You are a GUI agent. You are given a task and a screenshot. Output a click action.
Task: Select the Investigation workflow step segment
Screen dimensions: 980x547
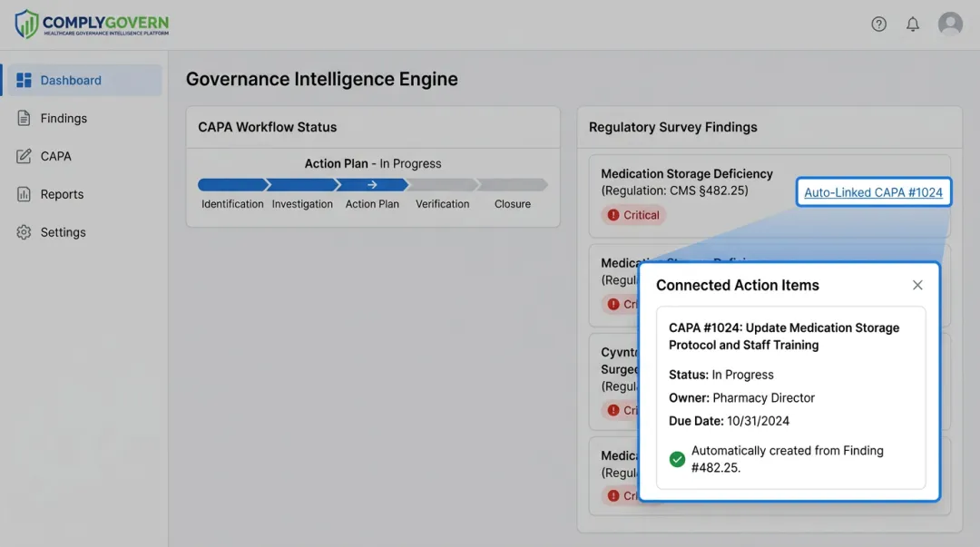tap(303, 184)
